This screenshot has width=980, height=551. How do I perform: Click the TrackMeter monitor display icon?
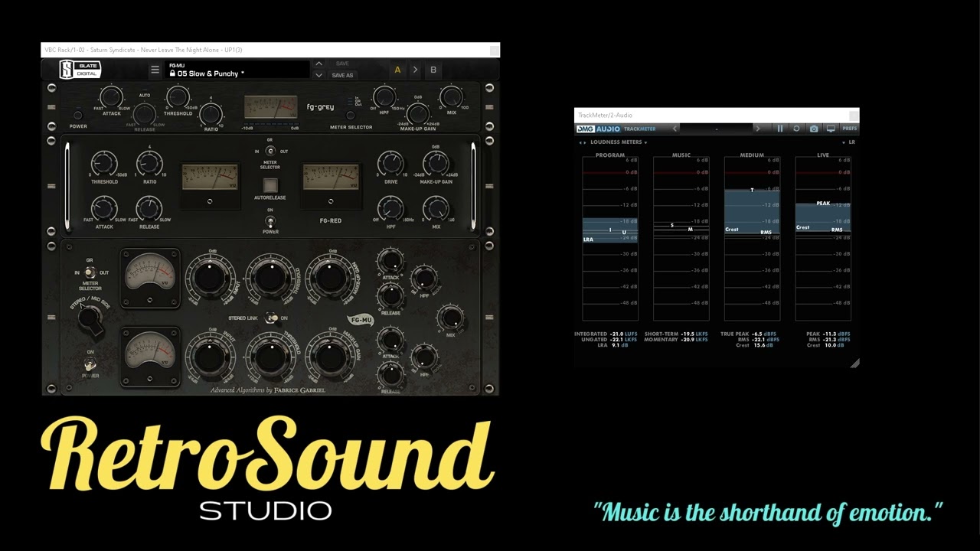[831, 129]
